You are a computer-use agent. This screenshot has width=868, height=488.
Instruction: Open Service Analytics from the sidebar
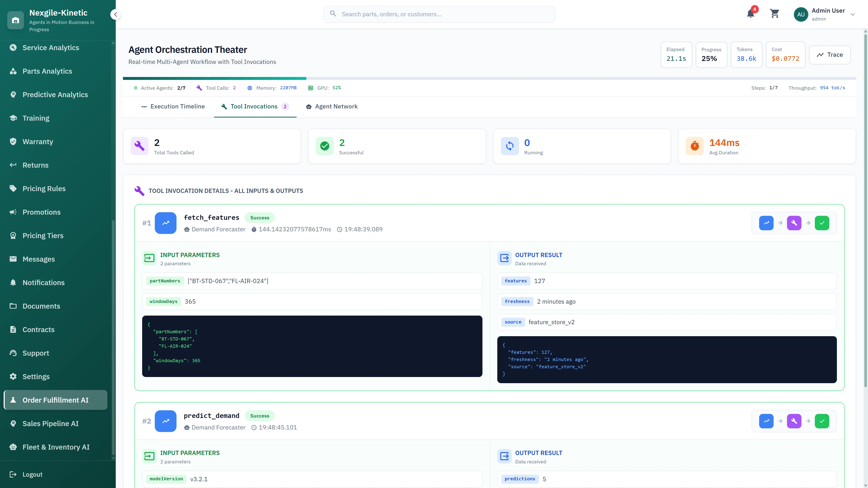coord(50,47)
